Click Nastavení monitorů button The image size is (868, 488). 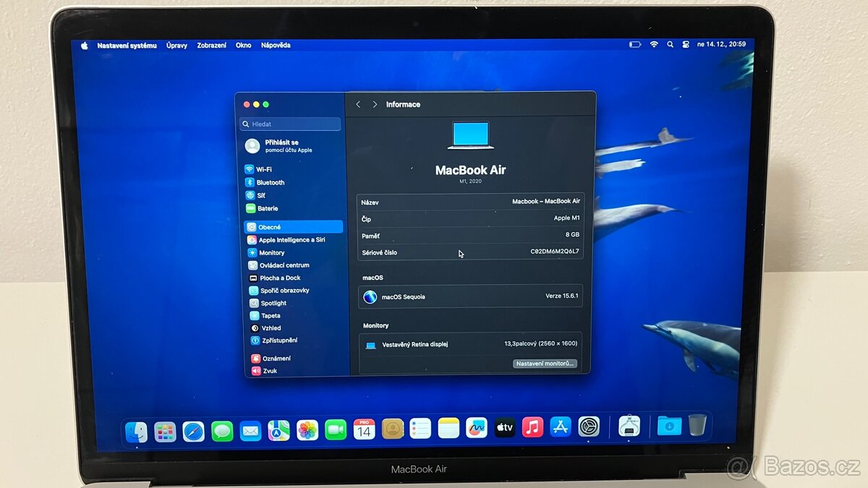click(545, 364)
